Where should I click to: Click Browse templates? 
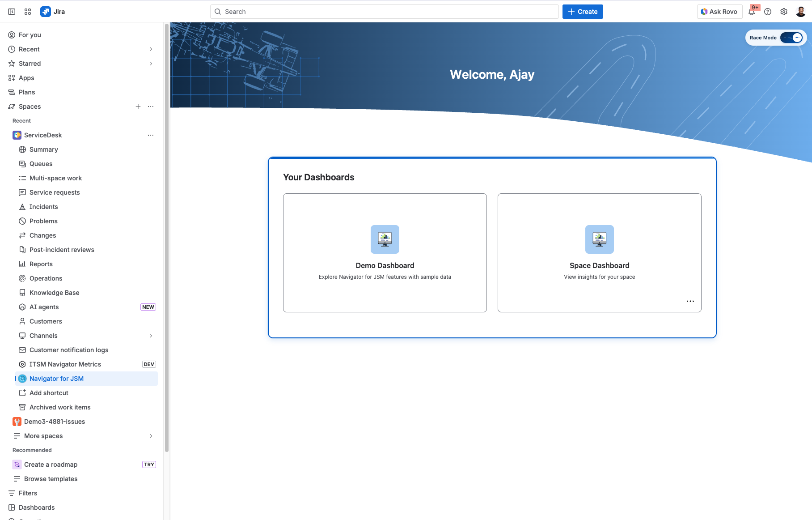(x=83, y=479)
